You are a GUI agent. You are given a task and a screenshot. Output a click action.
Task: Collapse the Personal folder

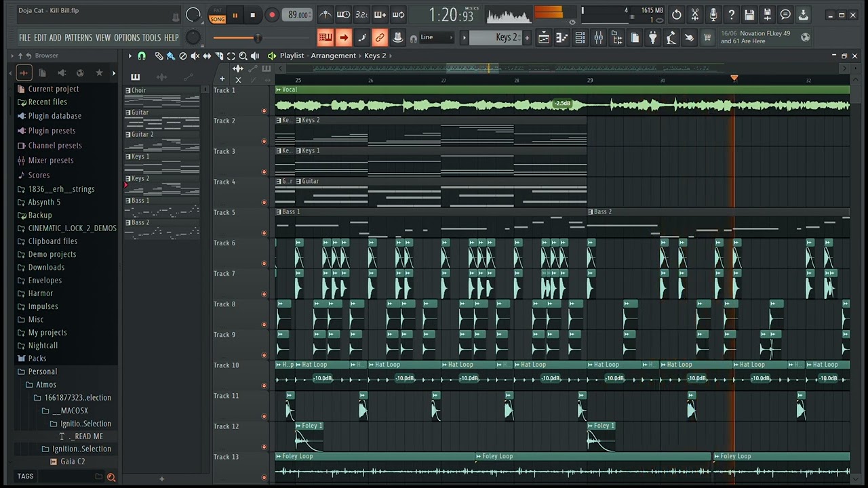[x=42, y=371]
